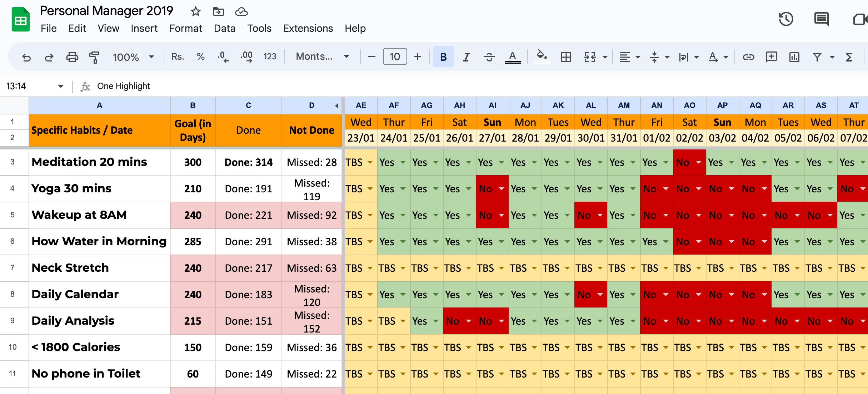Open Format menu
868x394 pixels.
185,28
